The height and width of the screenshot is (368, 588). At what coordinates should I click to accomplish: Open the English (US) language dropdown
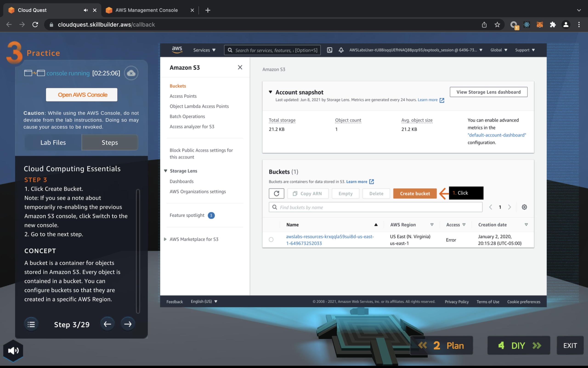click(204, 302)
